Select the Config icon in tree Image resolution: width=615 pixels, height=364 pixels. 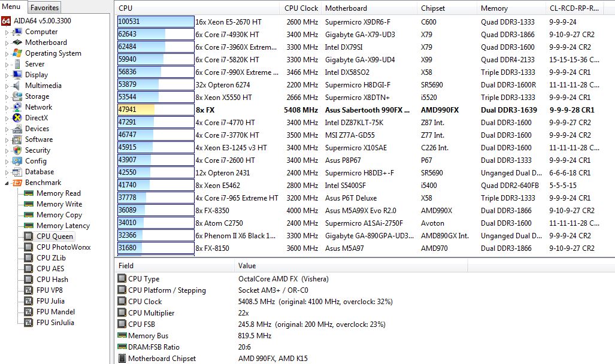[x=17, y=161]
